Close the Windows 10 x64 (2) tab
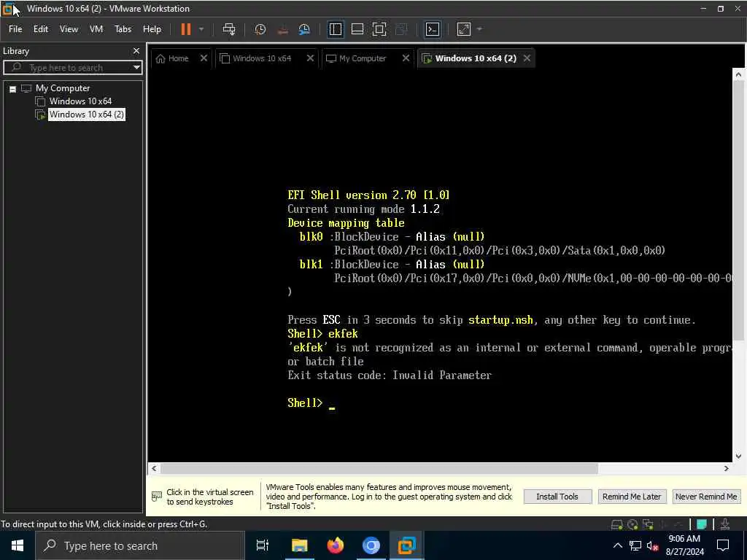747x560 pixels. [527, 58]
